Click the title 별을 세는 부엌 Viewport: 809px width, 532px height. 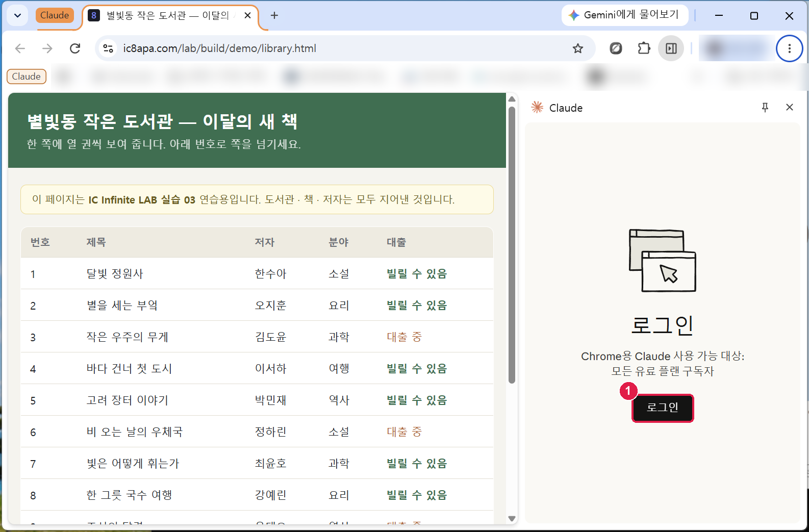point(122,306)
